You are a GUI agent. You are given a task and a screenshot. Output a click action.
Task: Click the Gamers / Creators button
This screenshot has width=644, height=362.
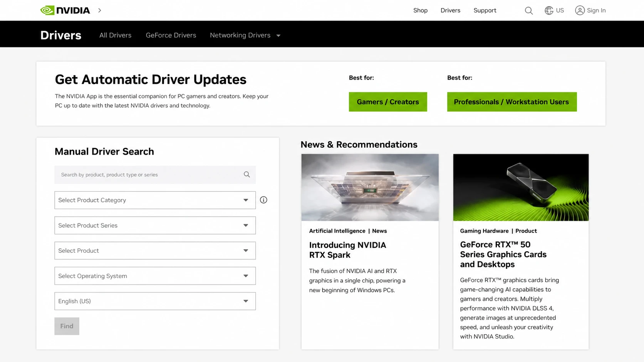click(388, 102)
